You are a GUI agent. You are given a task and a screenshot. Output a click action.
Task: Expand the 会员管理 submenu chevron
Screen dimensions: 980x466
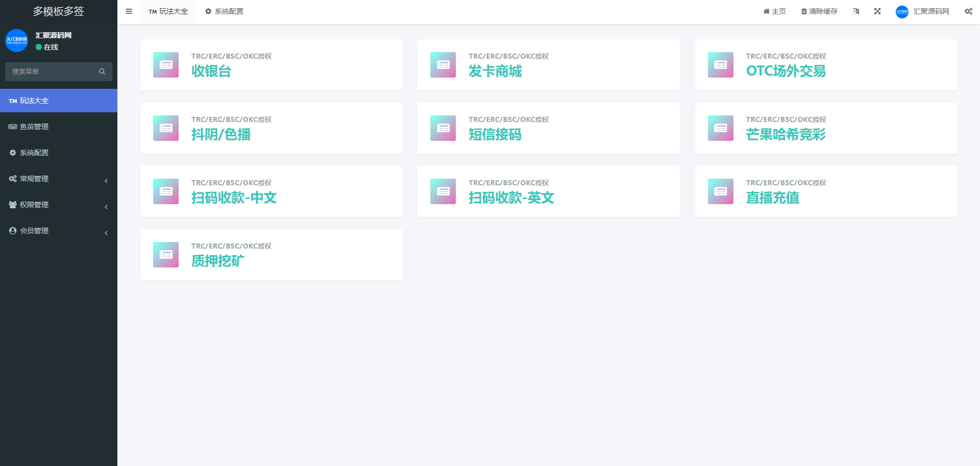point(106,233)
